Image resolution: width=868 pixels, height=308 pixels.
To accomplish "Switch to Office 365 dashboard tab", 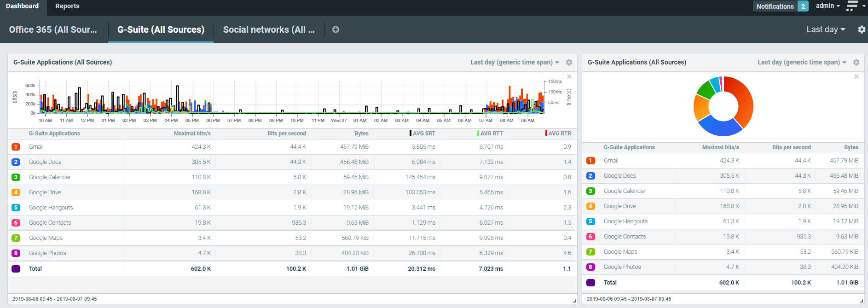I will pos(53,29).
